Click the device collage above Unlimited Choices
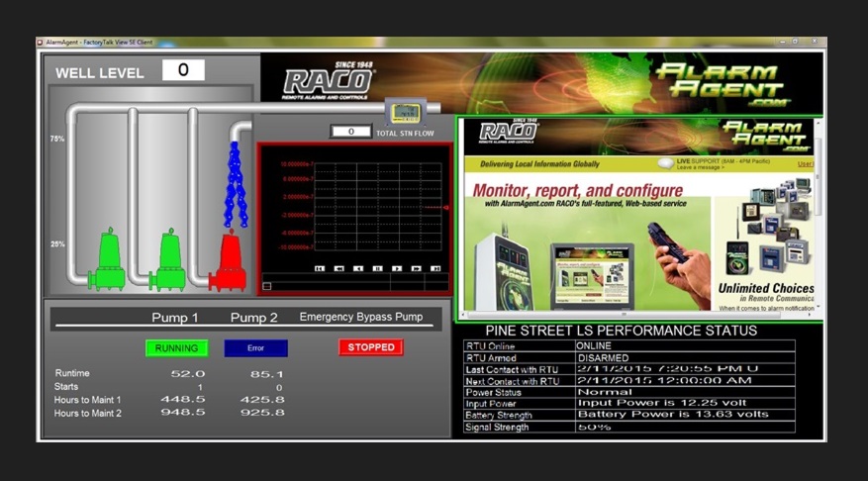Viewport: 868px width, 481px height. point(769,227)
